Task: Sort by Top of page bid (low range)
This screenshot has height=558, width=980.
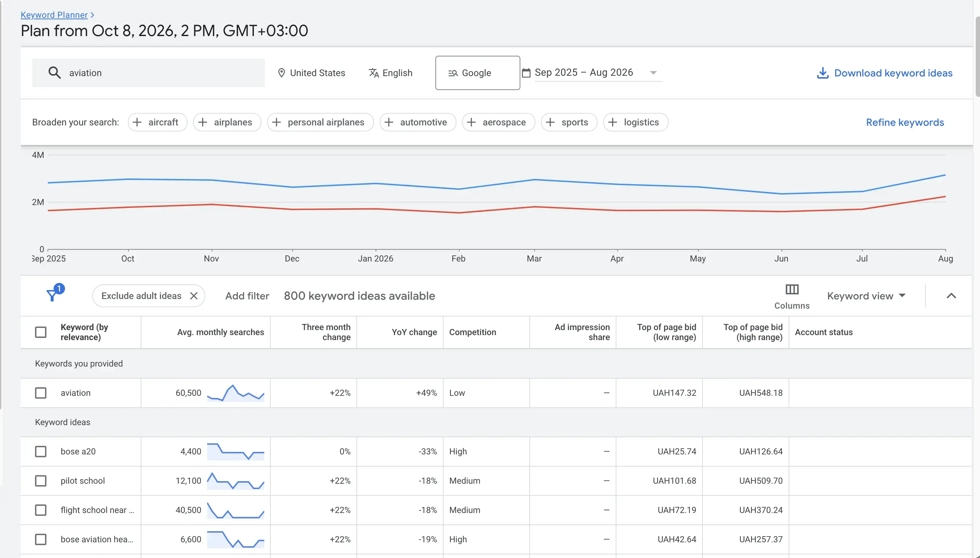Action: click(666, 332)
